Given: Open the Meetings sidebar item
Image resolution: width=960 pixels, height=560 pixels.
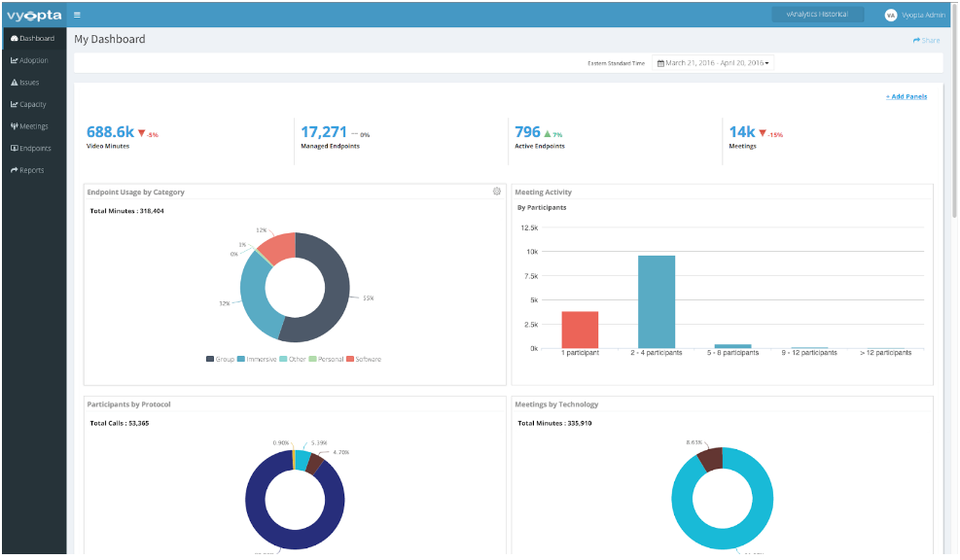Looking at the screenshot, I should 34,126.
